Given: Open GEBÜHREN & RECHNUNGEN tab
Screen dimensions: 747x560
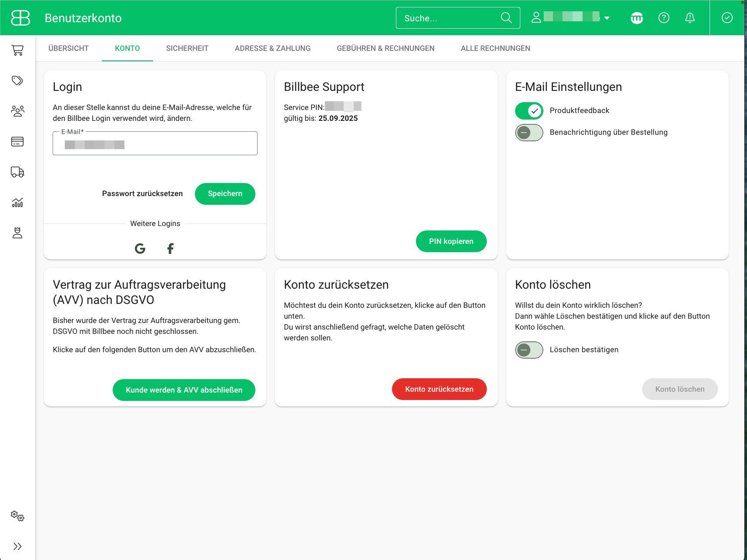Looking at the screenshot, I should coord(385,48).
